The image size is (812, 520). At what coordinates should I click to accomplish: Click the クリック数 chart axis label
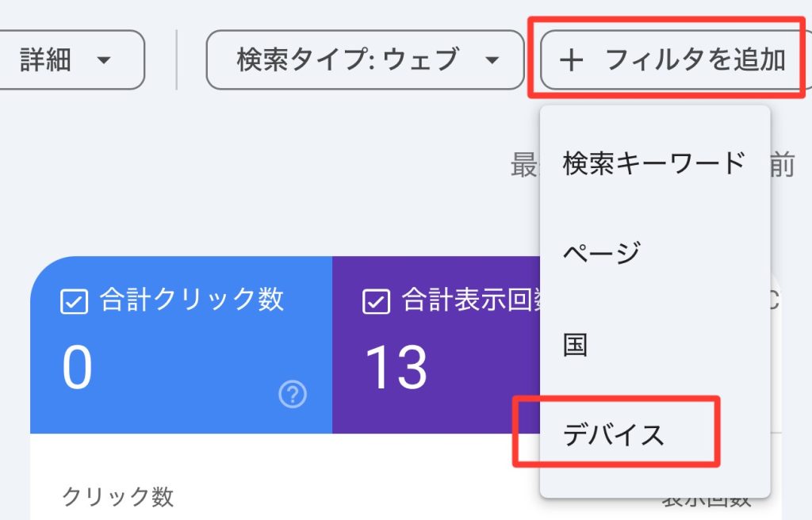point(117,497)
